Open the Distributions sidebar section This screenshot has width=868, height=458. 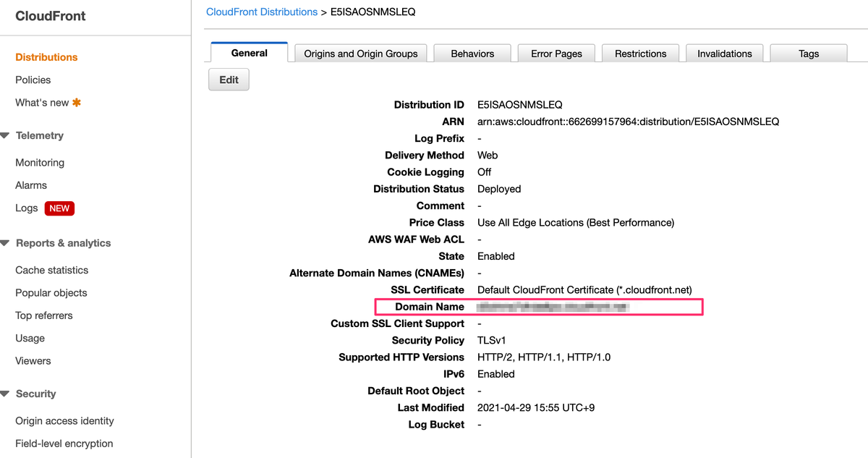pyautogui.click(x=46, y=57)
